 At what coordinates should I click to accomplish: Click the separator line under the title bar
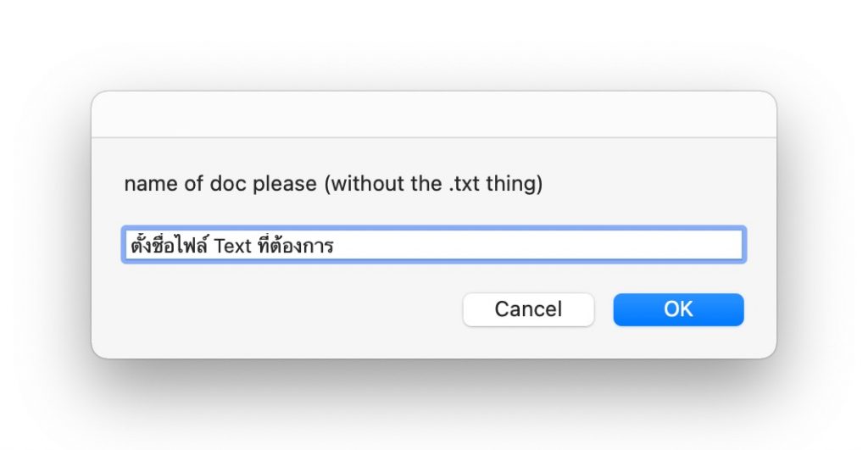tap(433, 137)
